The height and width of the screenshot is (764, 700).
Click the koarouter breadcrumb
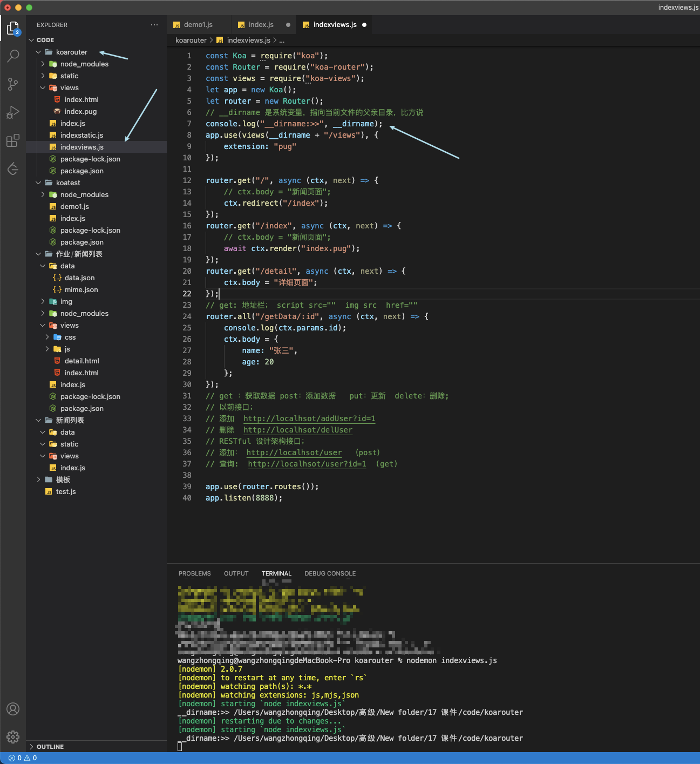[x=191, y=40]
